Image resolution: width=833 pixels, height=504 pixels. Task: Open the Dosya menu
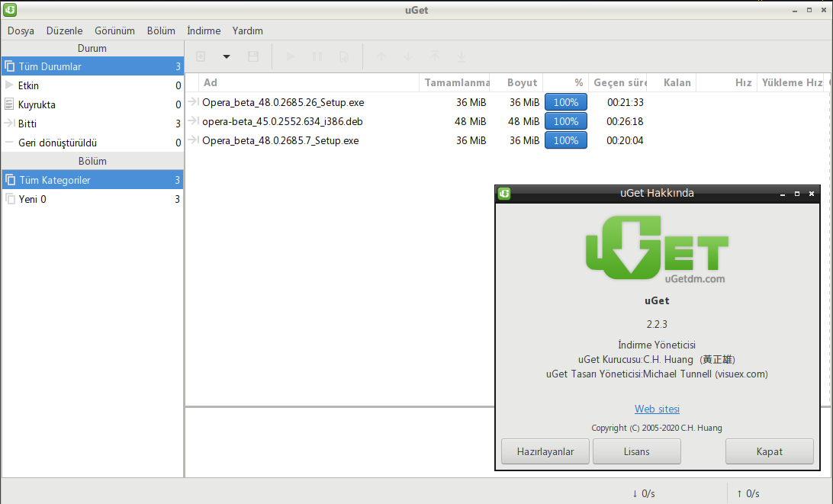21,30
